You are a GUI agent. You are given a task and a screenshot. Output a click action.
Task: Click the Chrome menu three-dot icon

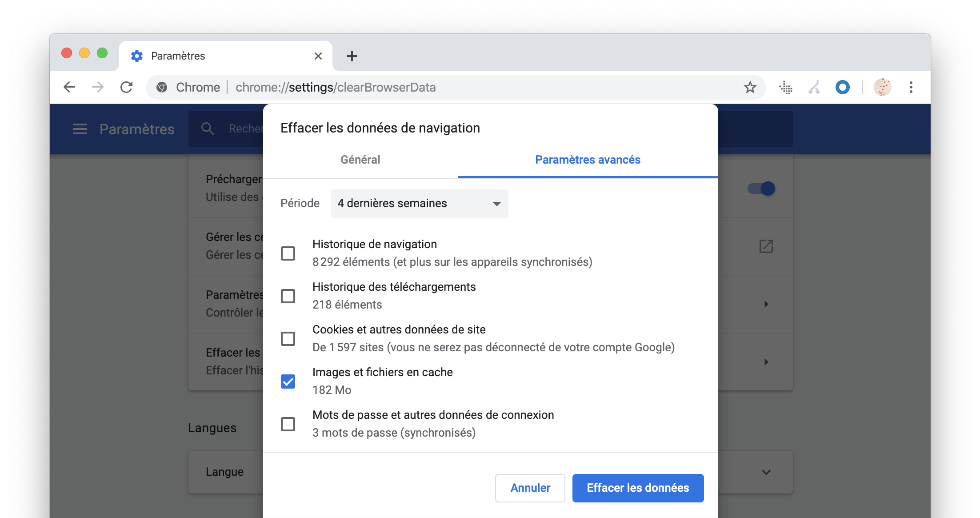click(x=911, y=87)
